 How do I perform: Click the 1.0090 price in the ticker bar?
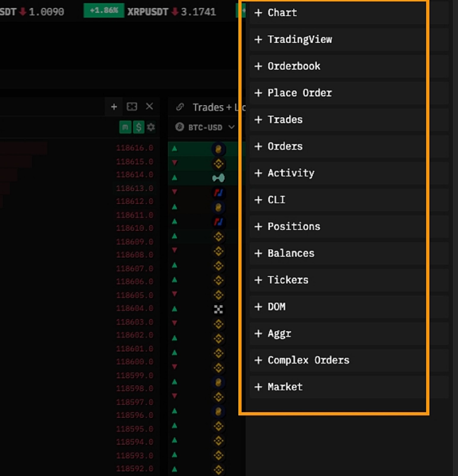coord(46,12)
